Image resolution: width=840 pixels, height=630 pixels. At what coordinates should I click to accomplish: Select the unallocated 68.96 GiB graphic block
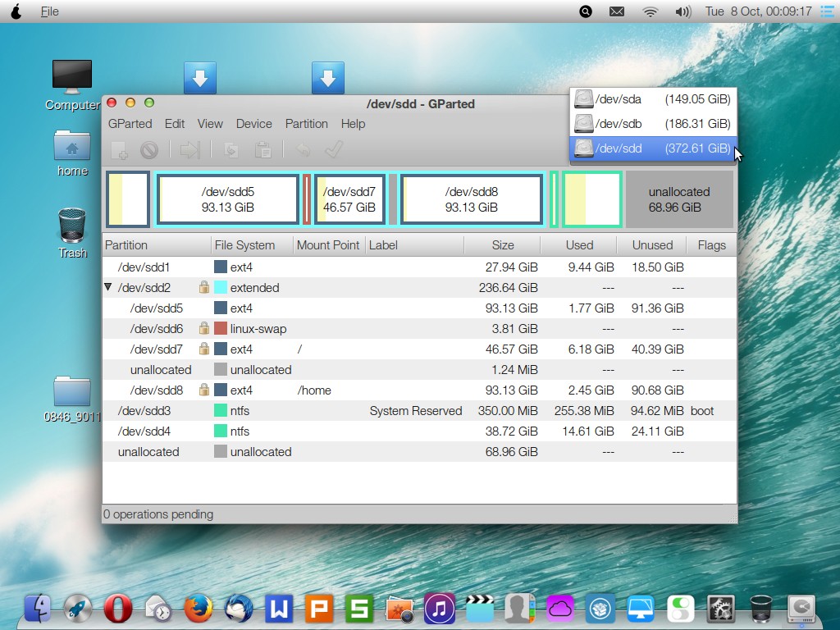(x=679, y=199)
